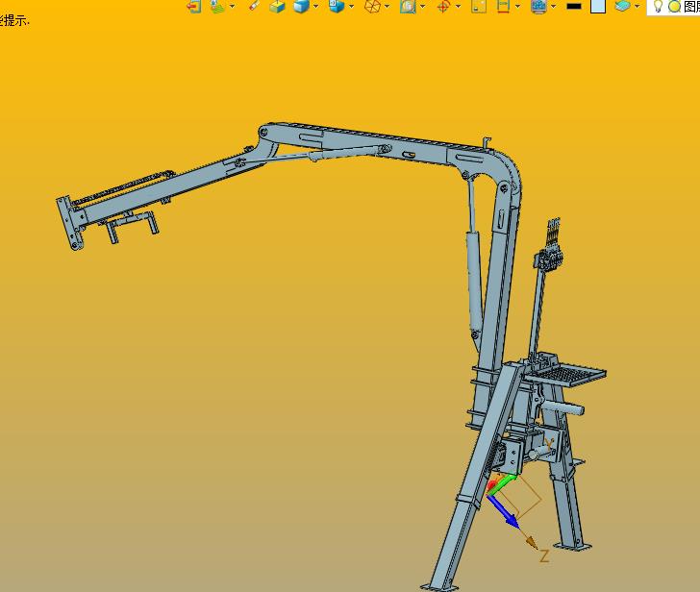The image size is (700, 592).
Task: Click the red-arrow exit icon in toolbar
Action: (194, 6)
